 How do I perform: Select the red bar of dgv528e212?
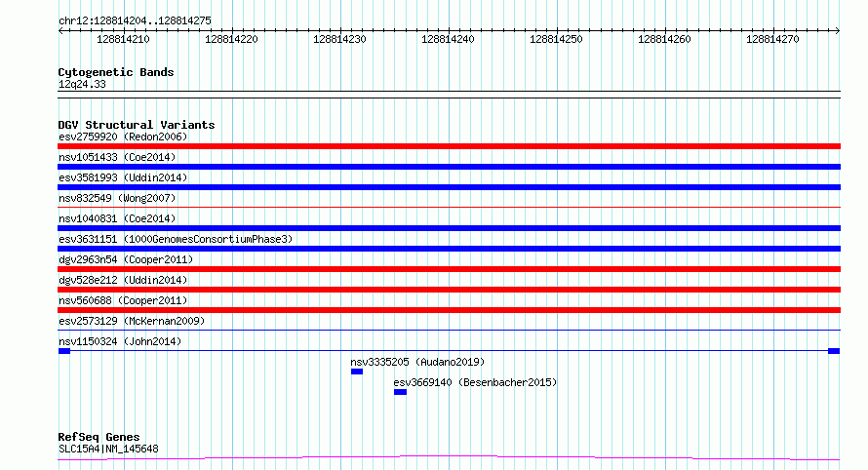tap(449, 290)
